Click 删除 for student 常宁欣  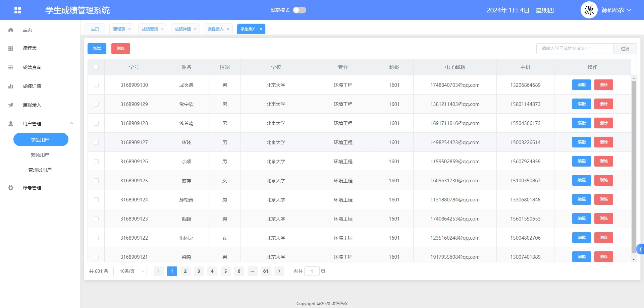pyautogui.click(x=604, y=104)
